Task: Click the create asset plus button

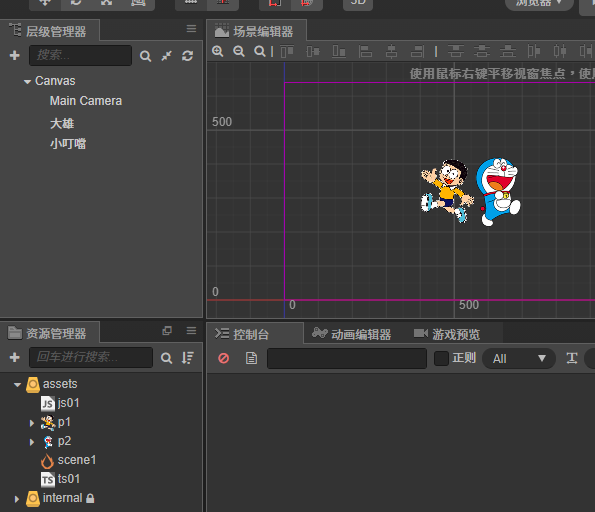Action: (x=14, y=357)
